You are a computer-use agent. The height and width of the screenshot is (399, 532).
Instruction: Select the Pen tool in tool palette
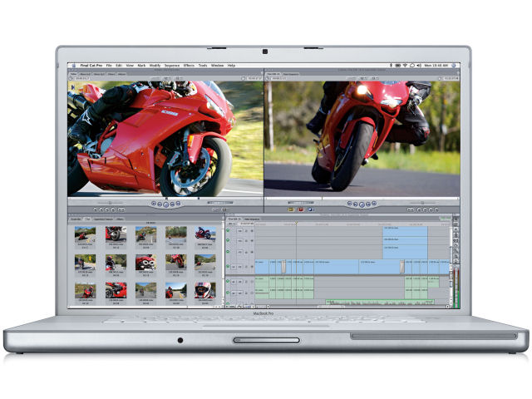click(x=456, y=261)
